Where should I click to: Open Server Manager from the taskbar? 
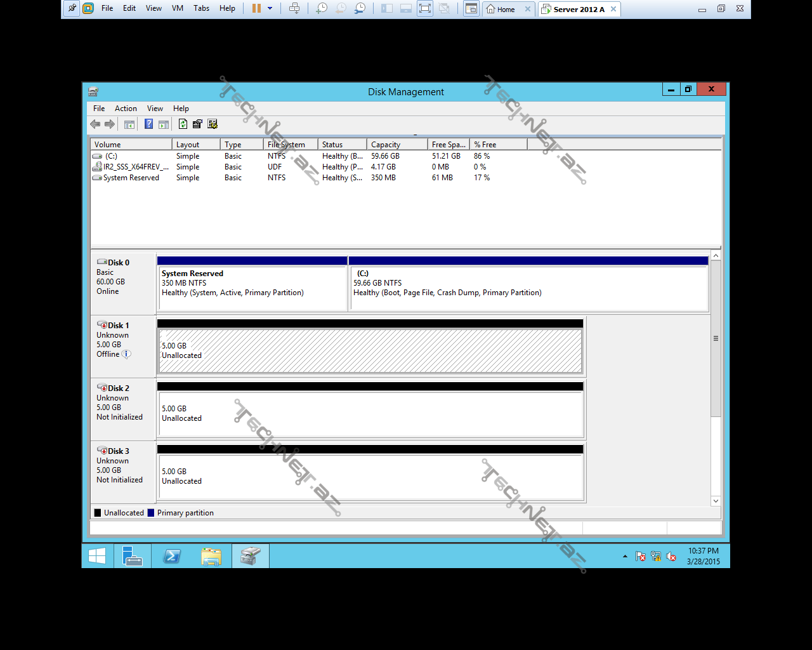(x=133, y=556)
